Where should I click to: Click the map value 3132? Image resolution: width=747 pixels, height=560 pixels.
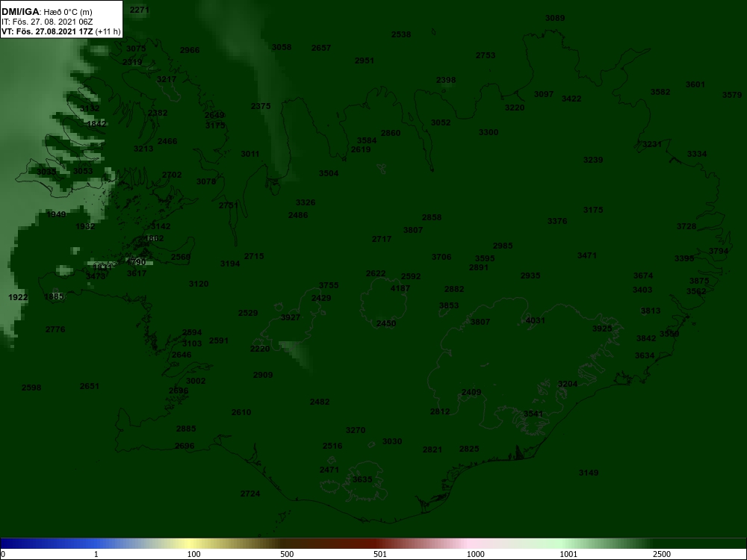(90, 108)
